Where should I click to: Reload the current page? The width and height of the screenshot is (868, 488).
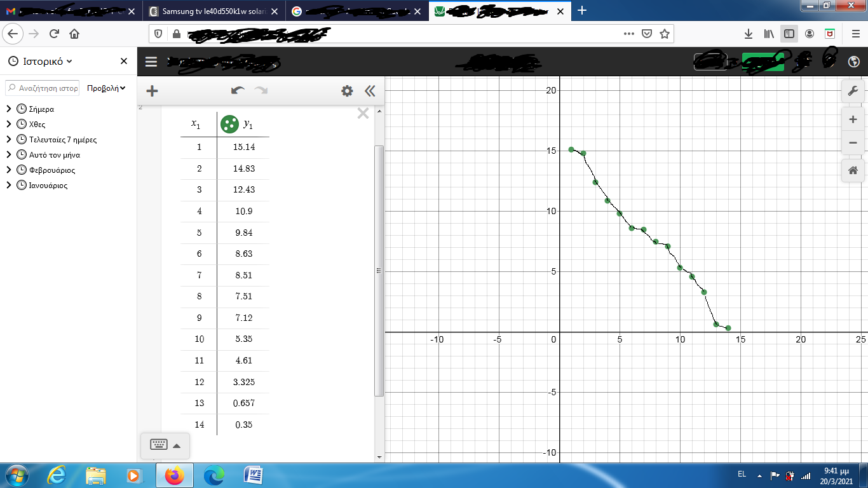[x=54, y=34]
